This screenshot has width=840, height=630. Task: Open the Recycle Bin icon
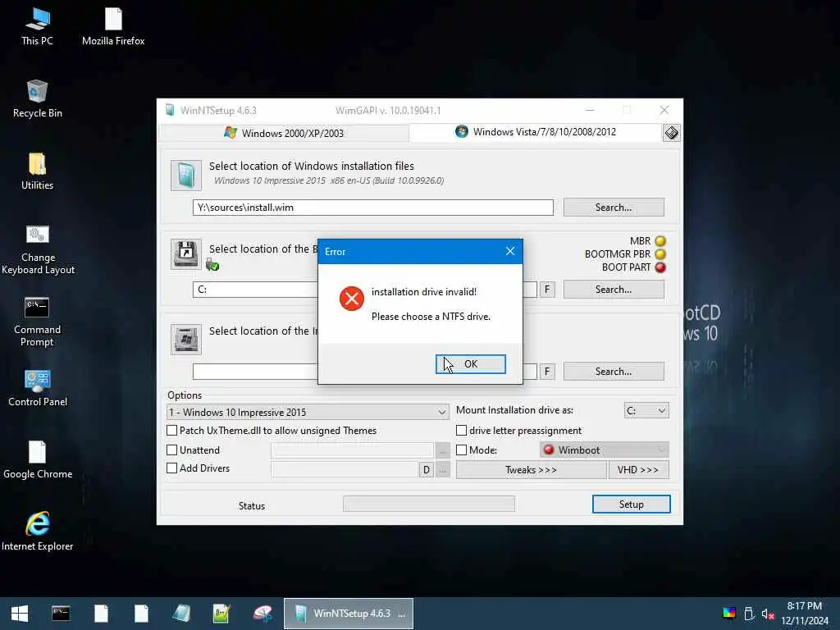point(37,99)
